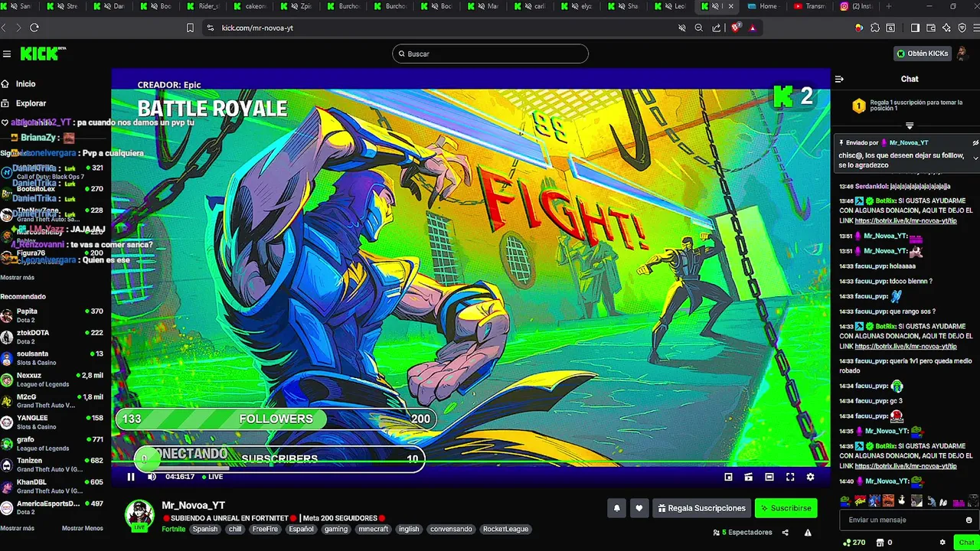
Task: Pause the live stream
Action: click(x=131, y=477)
